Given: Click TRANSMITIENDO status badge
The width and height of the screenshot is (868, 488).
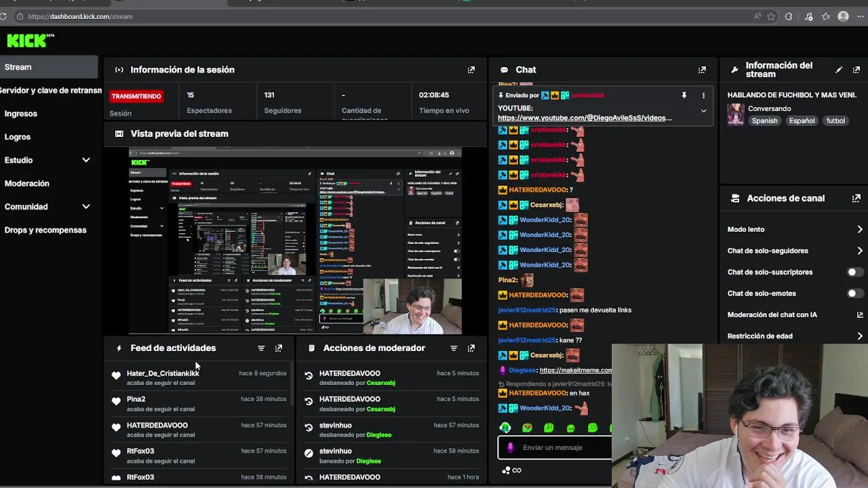Looking at the screenshot, I should [x=136, y=96].
